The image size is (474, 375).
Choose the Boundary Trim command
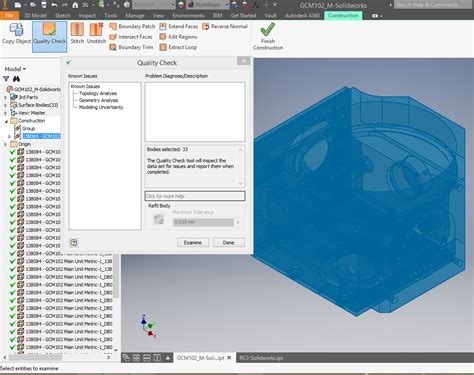[x=131, y=47]
